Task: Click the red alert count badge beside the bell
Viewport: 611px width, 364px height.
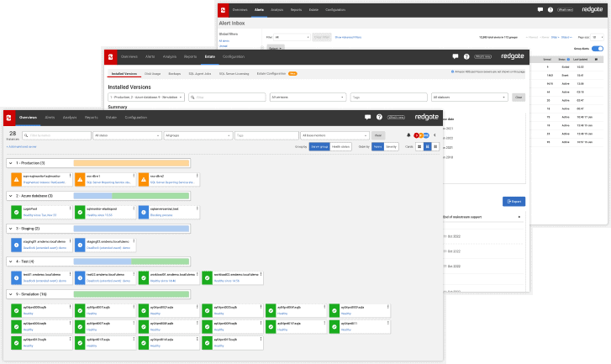Action: [x=416, y=135]
